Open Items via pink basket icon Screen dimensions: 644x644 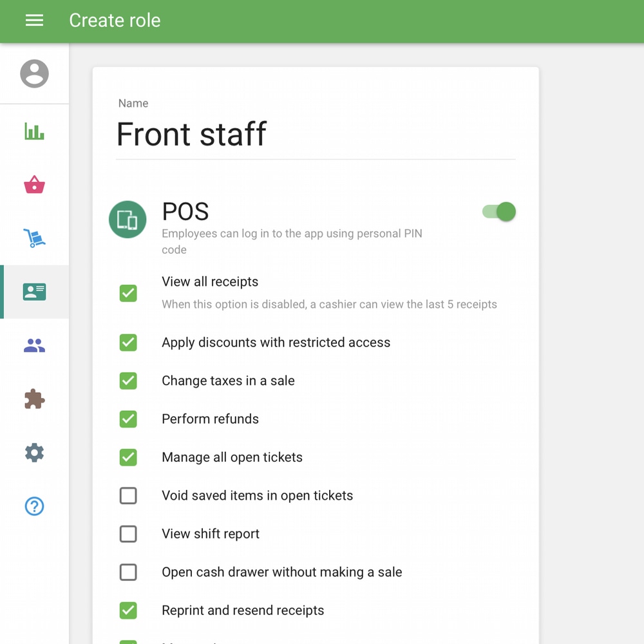[35, 184]
